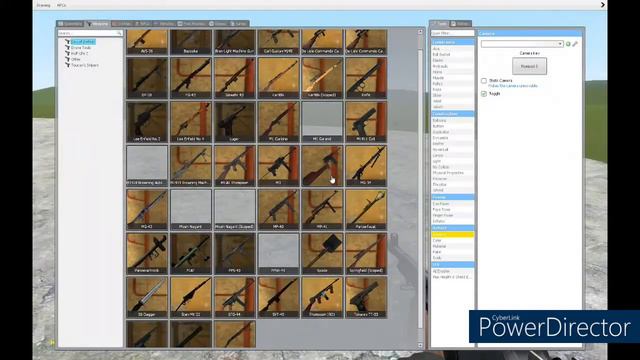
Task: Open the Camera preset dropdown
Action: 522,44
